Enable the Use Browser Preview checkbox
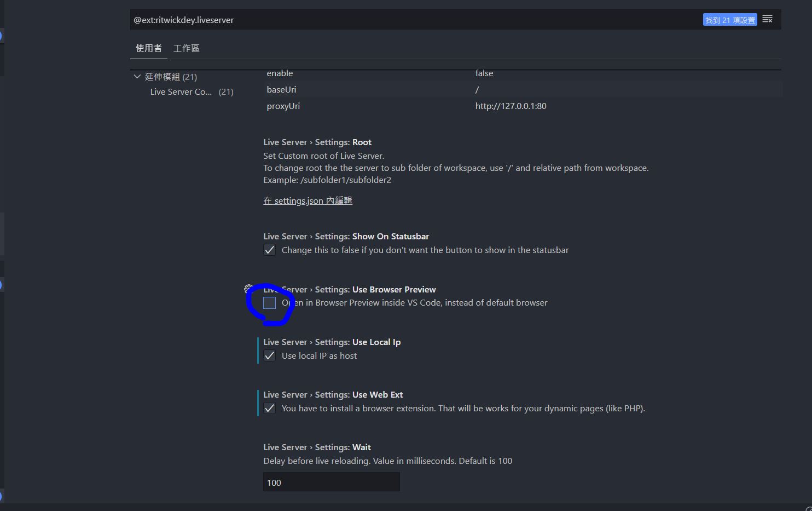Screen dimensions: 812x511 pyautogui.click(x=269, y=302)
